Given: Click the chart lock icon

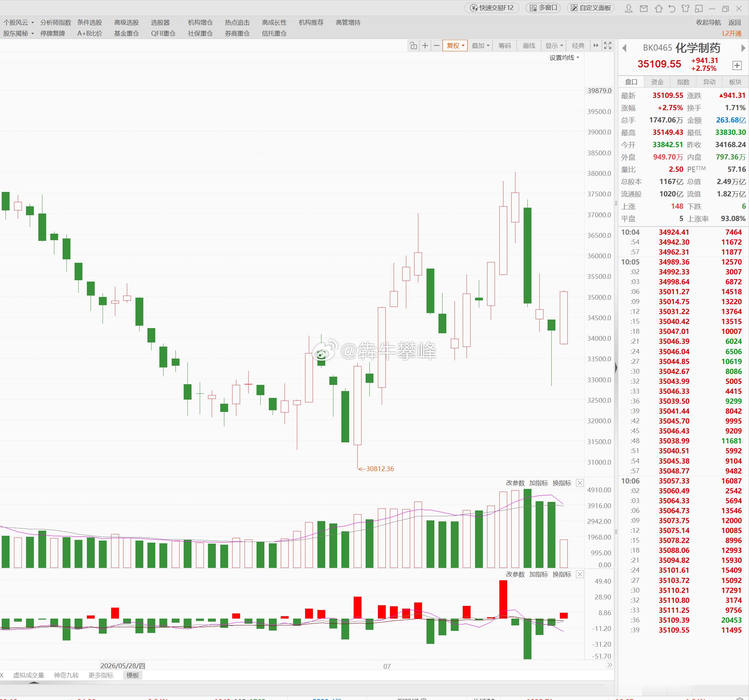Looking at the screenshot, I should [413, 46].
